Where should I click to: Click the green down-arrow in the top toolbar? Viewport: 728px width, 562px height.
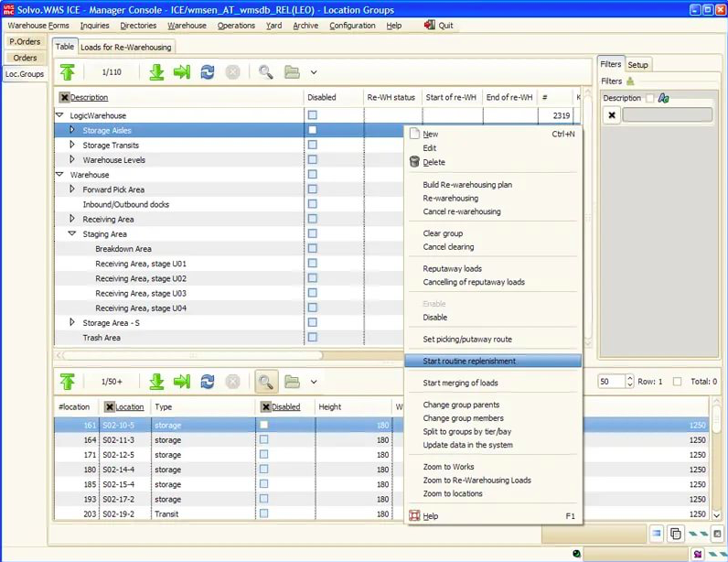[x=156, y=72]
